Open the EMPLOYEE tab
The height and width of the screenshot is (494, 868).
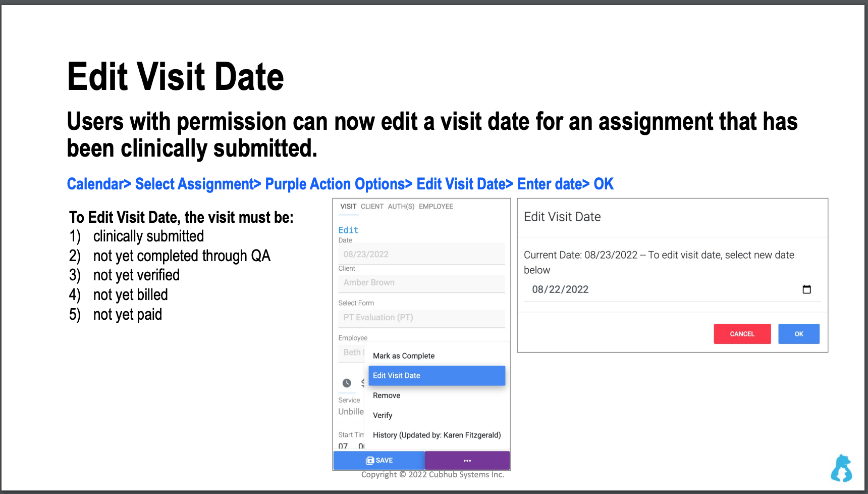click(x=436, y=206)
